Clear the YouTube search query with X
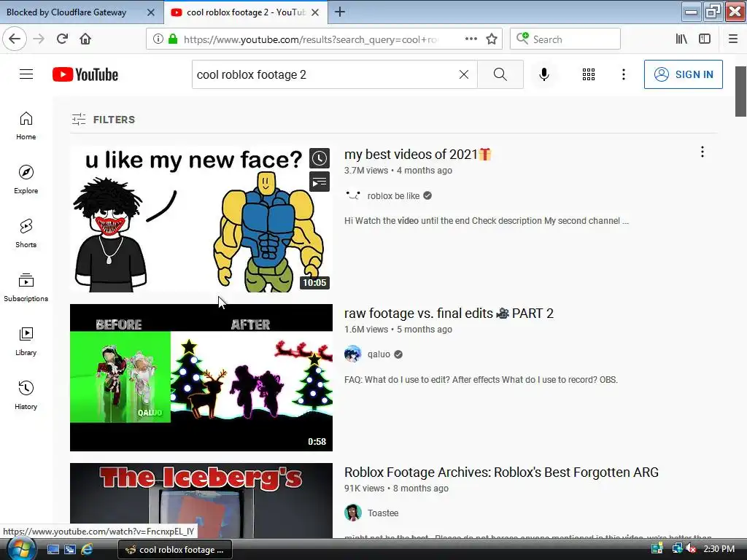Viewport: 747px width, 560px height. point(463,74)
